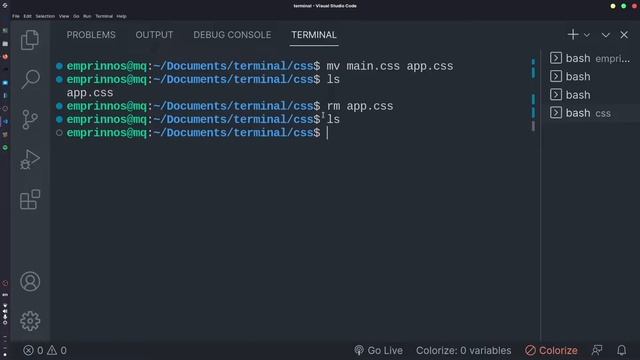Screen dimensions: 640x360
Task: Click the 'app.css' output line
Action: pos(90,93)
